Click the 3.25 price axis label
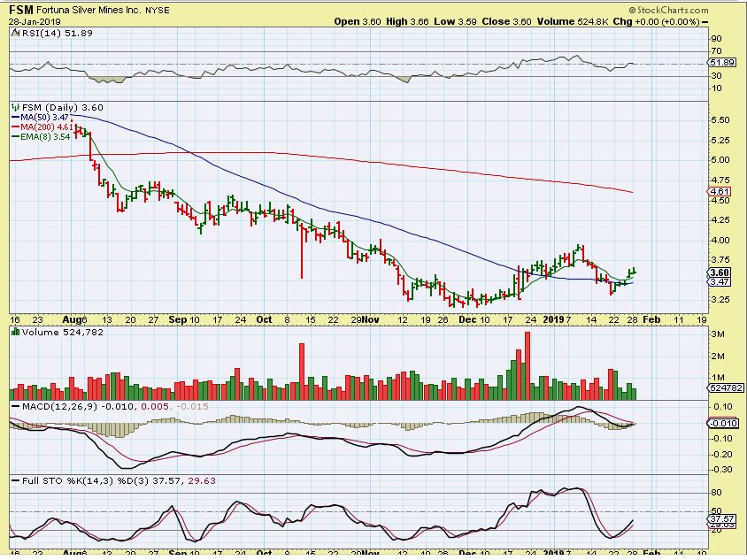 tap(720, 300)
